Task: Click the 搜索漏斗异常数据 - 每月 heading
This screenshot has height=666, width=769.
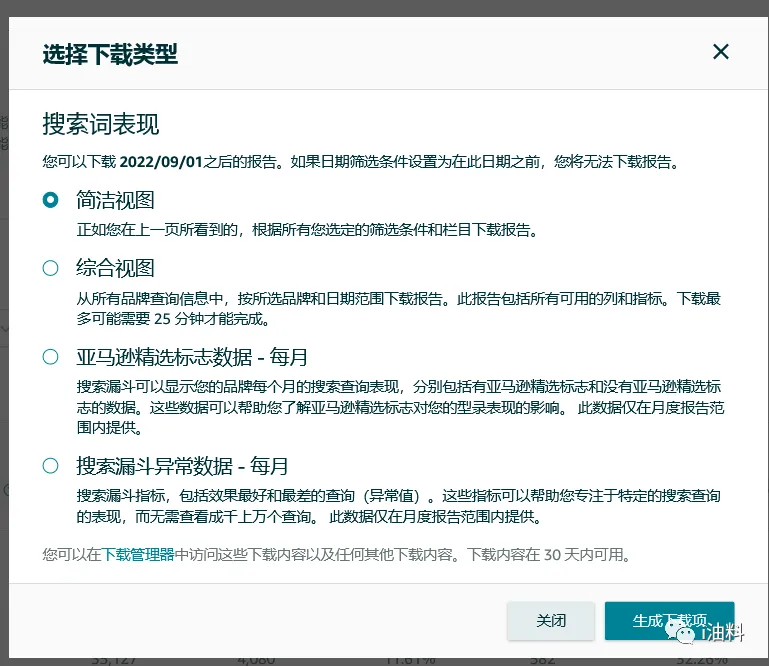Action: click(x=182, y=466)
